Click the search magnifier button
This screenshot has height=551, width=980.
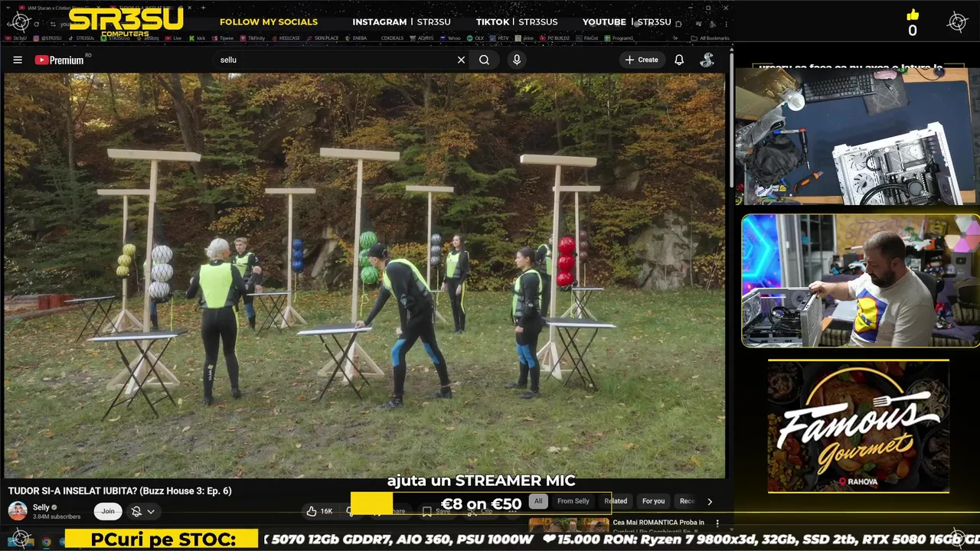[484, 60]
